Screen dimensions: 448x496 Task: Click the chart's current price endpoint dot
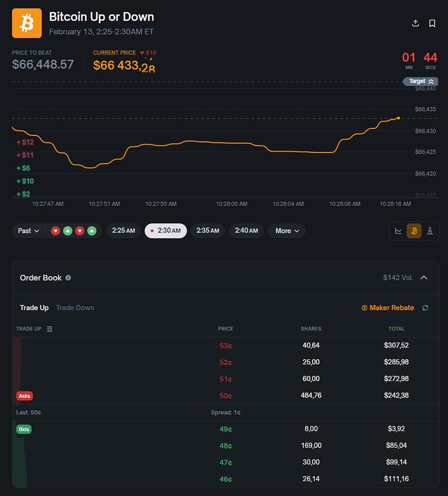[x=398, y=118]
